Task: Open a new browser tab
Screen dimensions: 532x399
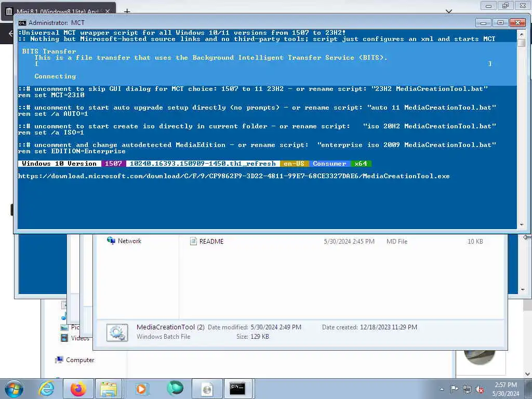Action: (127, 11)
